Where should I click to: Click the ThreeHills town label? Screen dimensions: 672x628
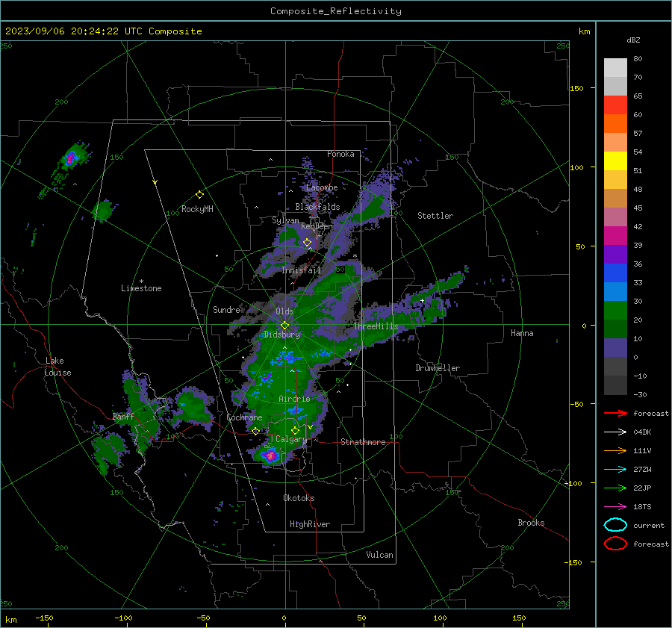click(x=376, y=326)
